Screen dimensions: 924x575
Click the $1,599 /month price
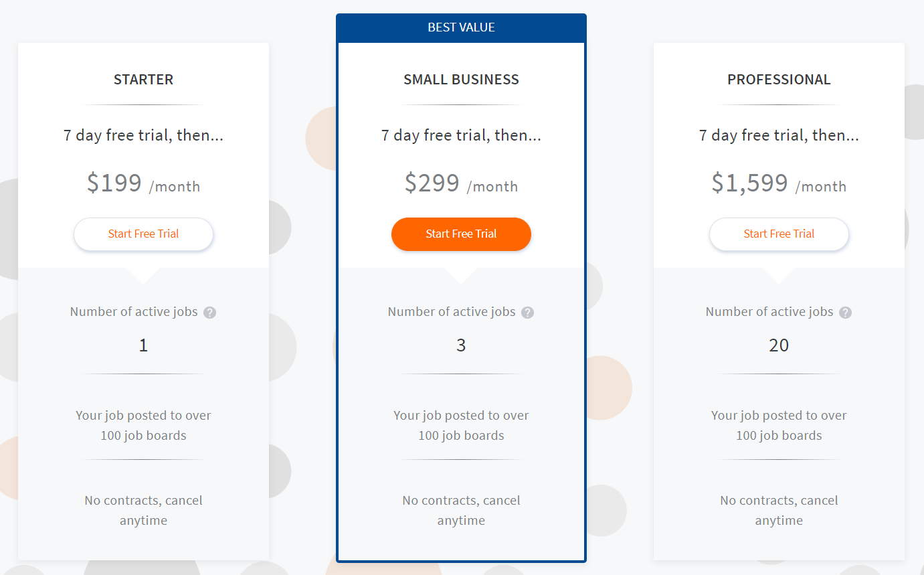(x=779, y=183)
